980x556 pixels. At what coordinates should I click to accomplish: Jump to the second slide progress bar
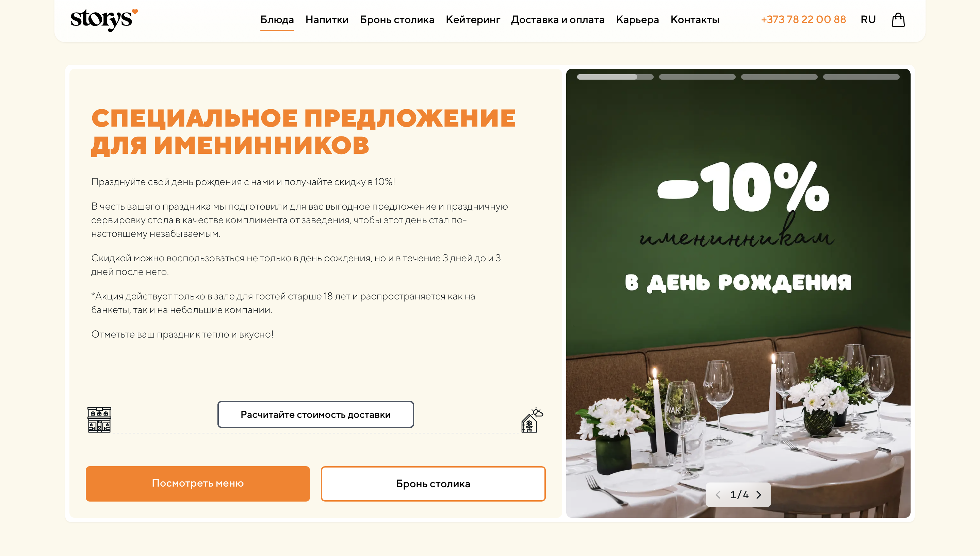[x=697, y=77]
